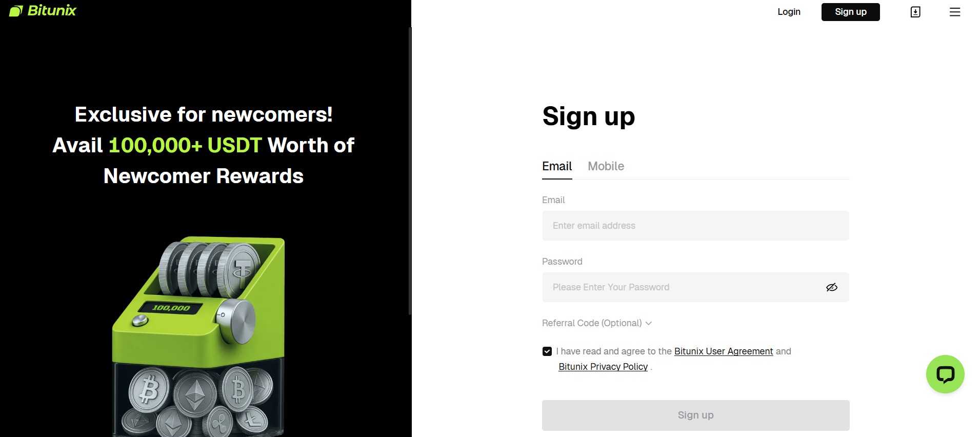Screen dimensions: 980x437
Task: Open the hamburger navigation menu
Action: tap(955, 12)
